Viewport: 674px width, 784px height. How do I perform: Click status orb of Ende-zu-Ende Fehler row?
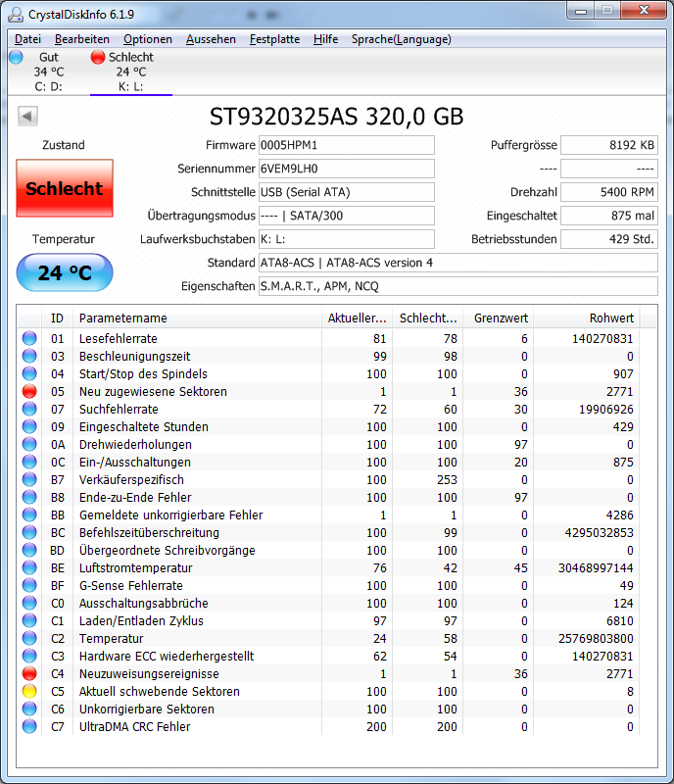(29, 497)
